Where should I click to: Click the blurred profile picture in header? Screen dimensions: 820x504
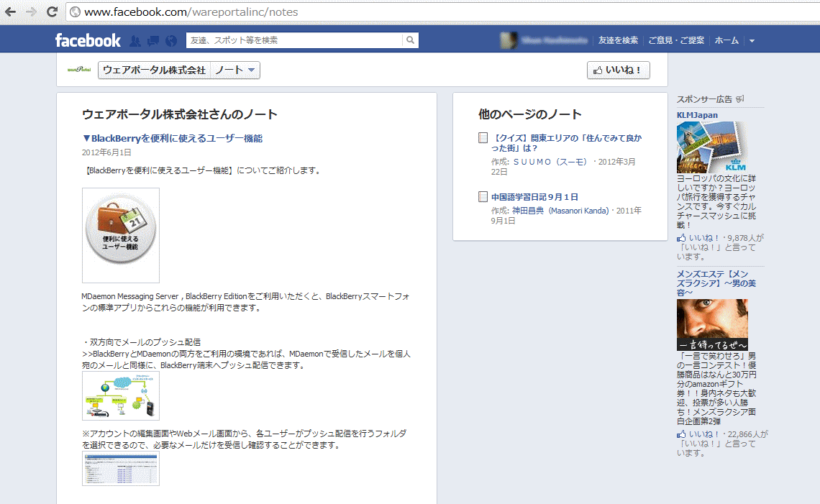(x=509, y=40)
